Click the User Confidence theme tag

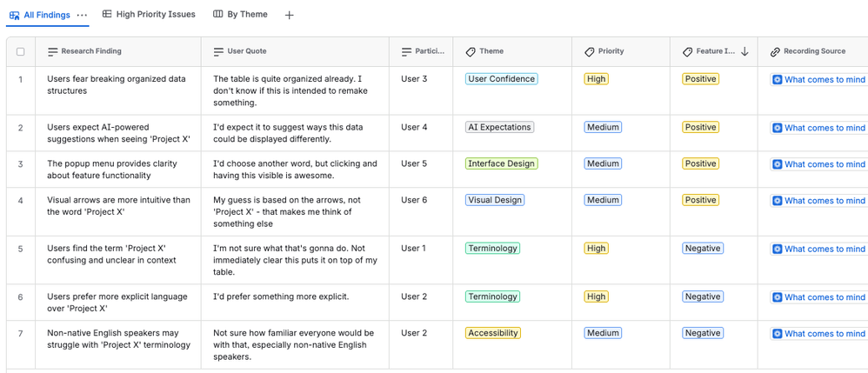501,79
